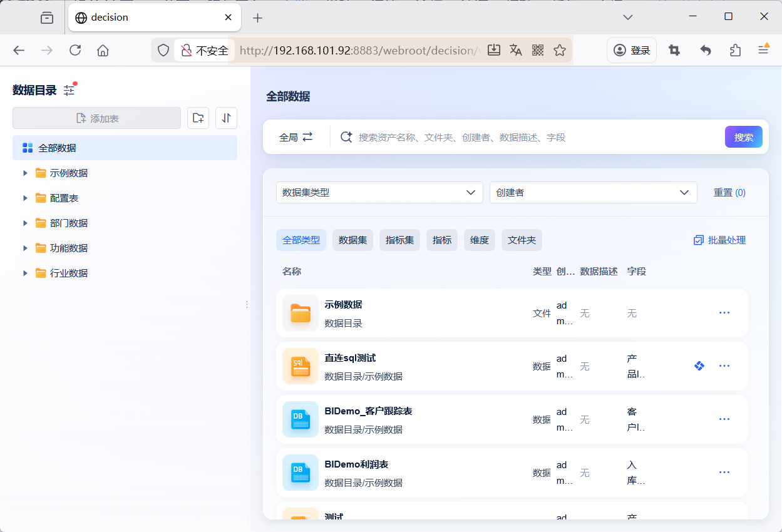Click the undo arrow icon in browser toolbar
The width and height of the screenshot is (782, 532).
pyautogui.click(x=706, y=50)
